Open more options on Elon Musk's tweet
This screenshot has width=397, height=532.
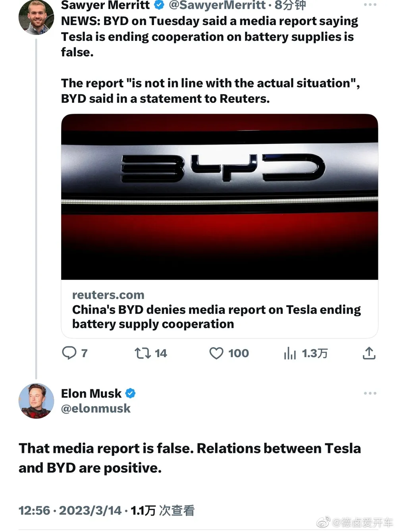coord(370,393)
